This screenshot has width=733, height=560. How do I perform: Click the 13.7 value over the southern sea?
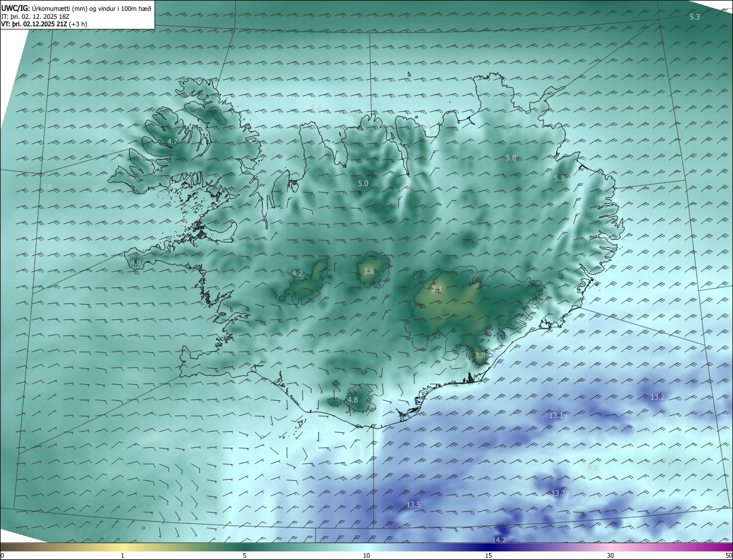[558, 493]
